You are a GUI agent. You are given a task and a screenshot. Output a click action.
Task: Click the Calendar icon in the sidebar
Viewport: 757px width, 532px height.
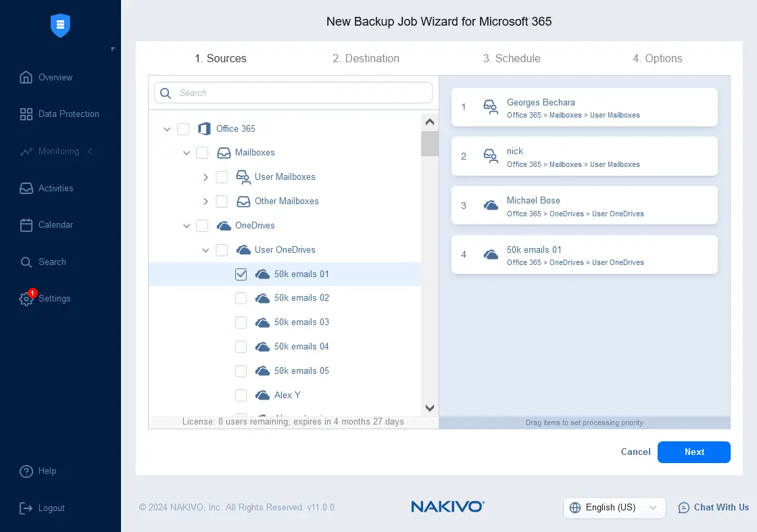(26, 225)
